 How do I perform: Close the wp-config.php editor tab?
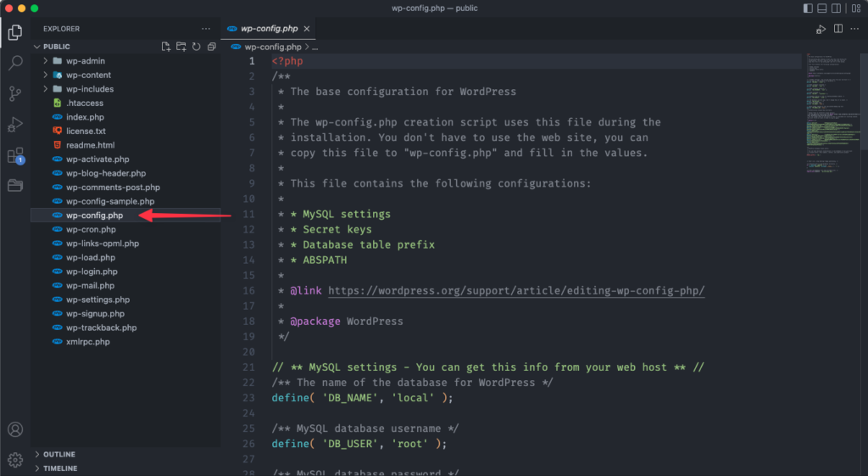[307, 29]
